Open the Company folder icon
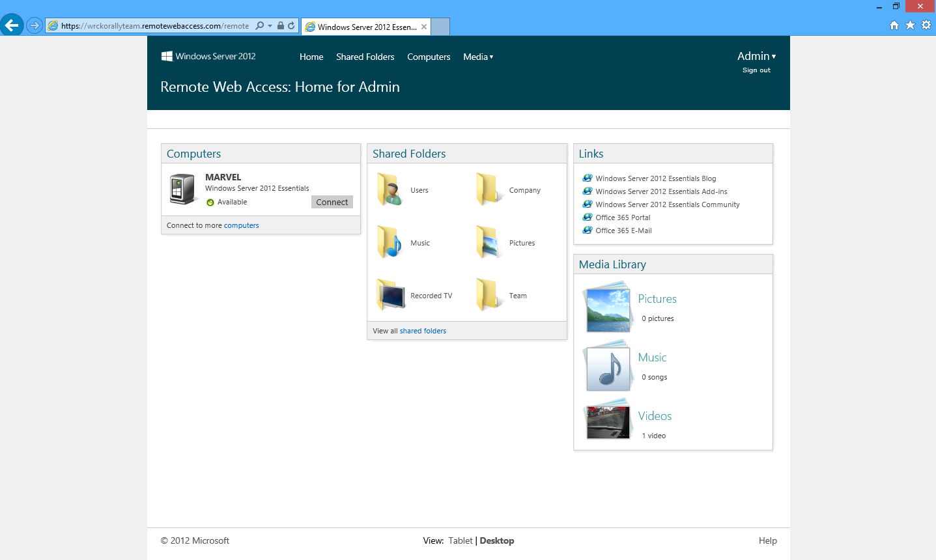936x560 pixels. [489, 189]
